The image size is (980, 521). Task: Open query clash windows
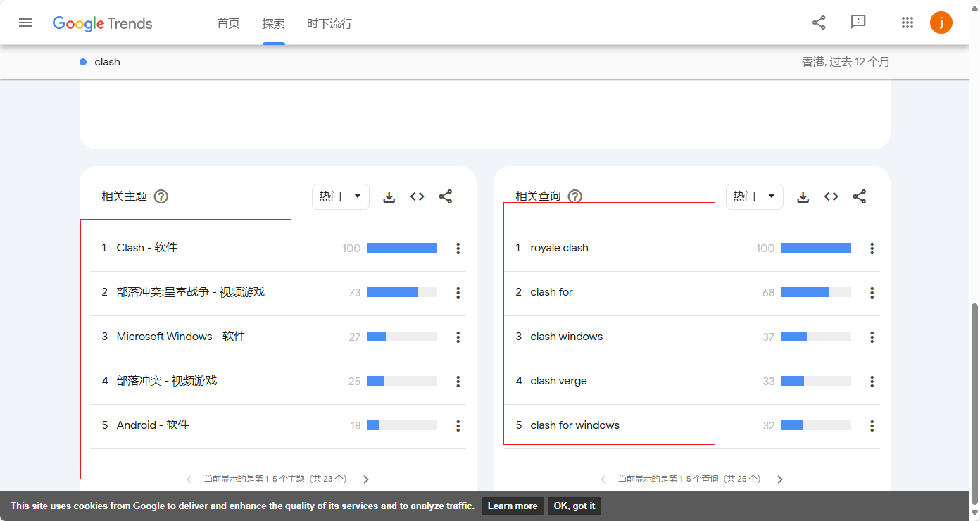click(567, 337)
